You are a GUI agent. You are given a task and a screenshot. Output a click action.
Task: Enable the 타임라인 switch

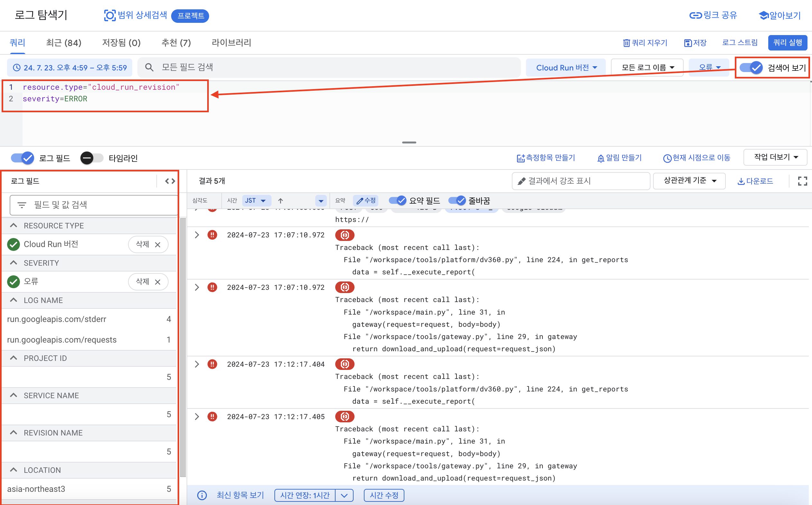click(91, 158)
